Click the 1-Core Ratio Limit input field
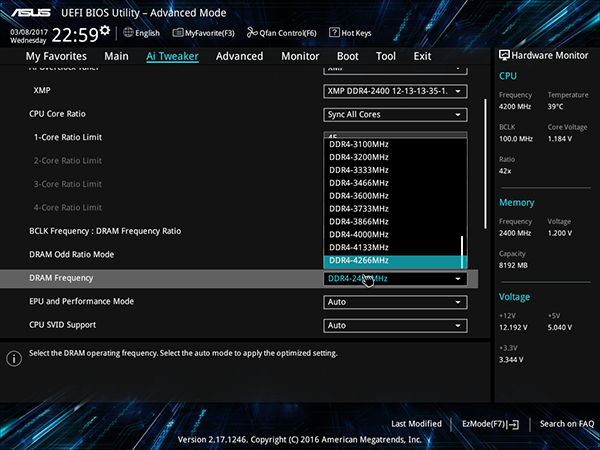 pyautogui.click(x=395, y=135)
